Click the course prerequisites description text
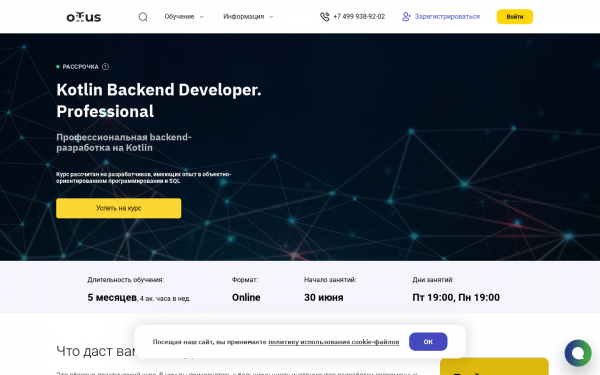Image resolution: width=600 pixels, height=375 pixels. point(143,178)
